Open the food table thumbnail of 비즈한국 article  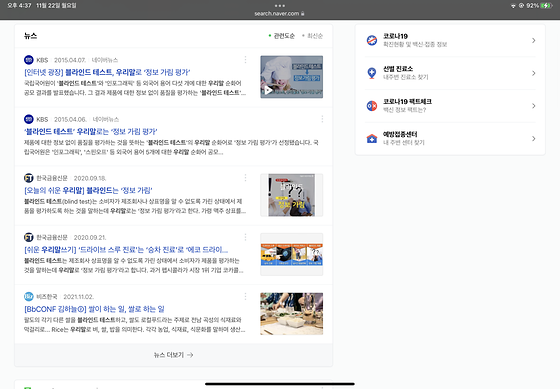(291, 314)
